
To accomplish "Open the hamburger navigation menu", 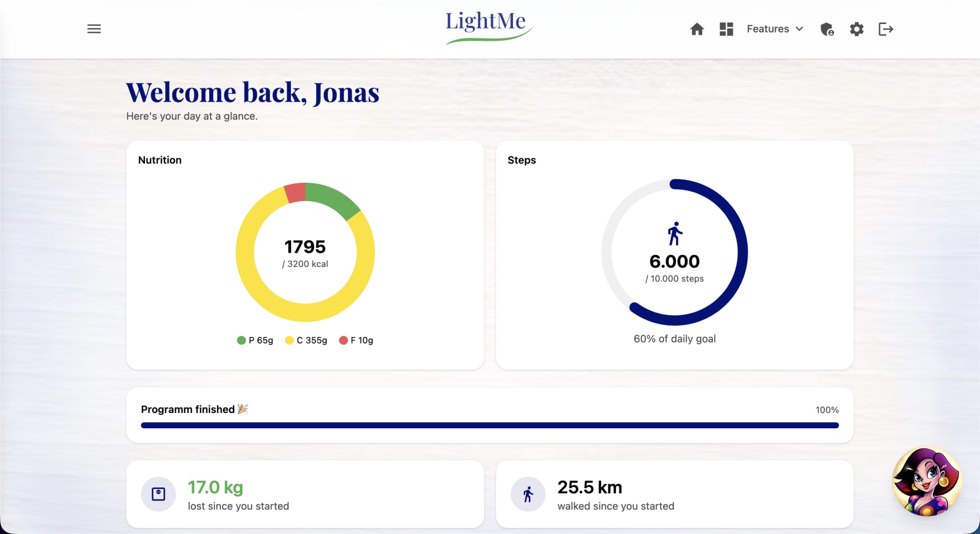I will [x=94, y=29].
